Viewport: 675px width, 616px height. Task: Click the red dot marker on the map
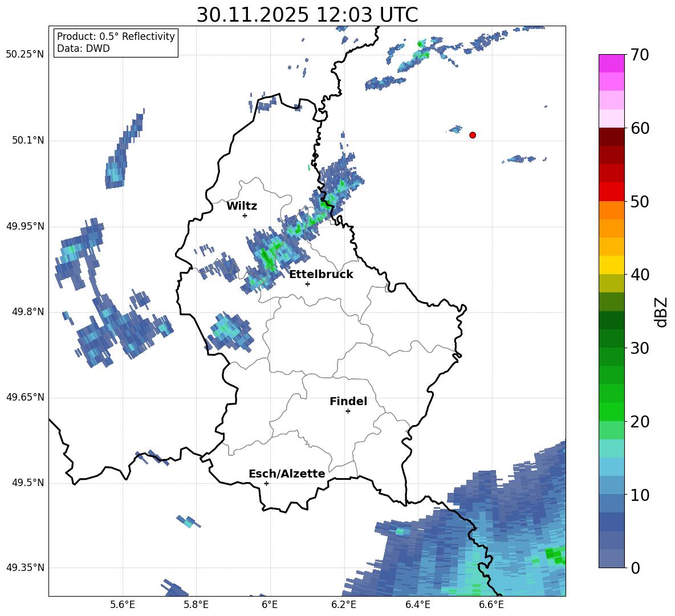tap(472, 135)
